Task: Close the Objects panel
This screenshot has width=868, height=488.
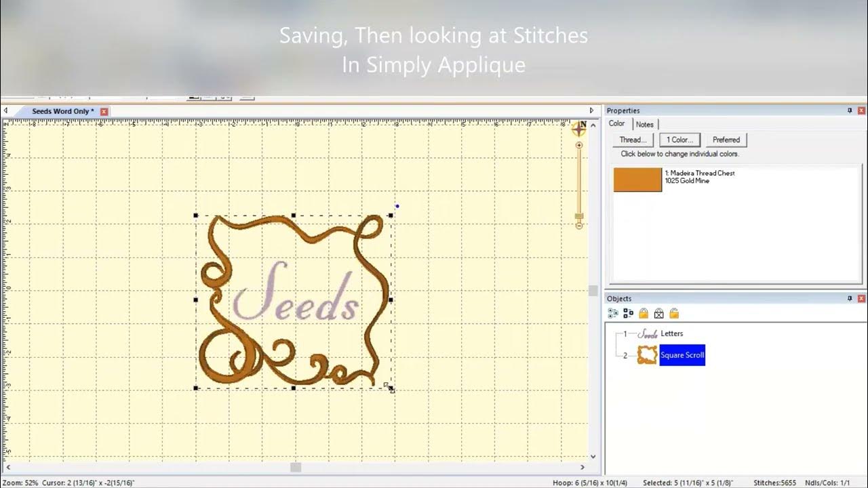Action: click(x=861, y=298)
